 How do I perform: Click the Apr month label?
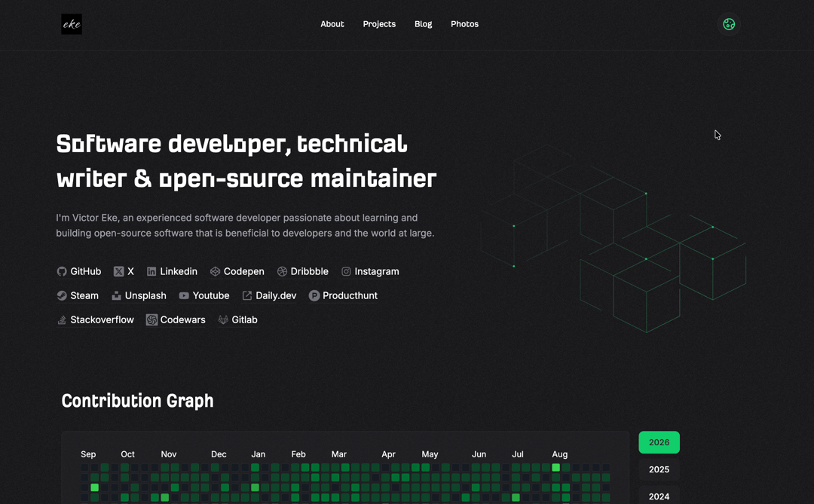click(x=388, y=454)
